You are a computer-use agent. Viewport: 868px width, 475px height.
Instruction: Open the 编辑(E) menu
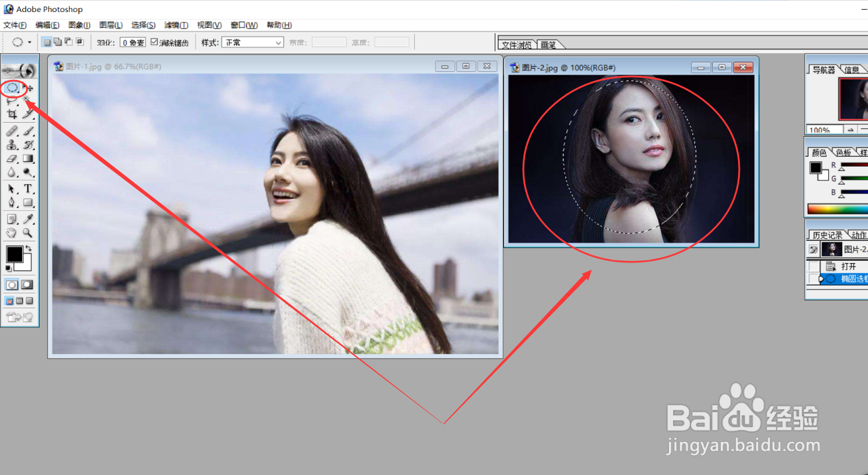pyautogui.click(x=47, y=25)
